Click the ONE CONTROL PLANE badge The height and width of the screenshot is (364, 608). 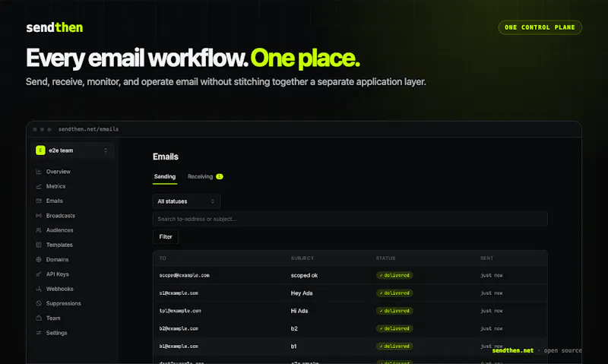(x=540, y=27)
